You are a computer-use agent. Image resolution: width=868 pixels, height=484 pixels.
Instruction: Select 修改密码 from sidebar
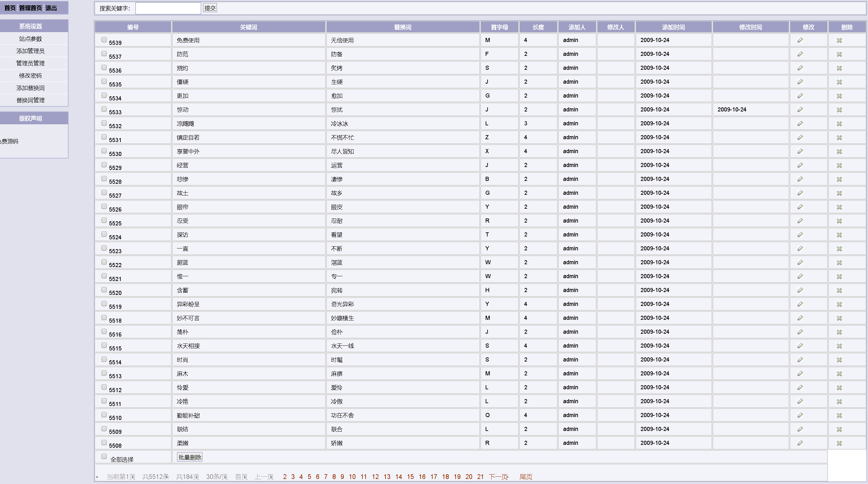coord(30,75)
